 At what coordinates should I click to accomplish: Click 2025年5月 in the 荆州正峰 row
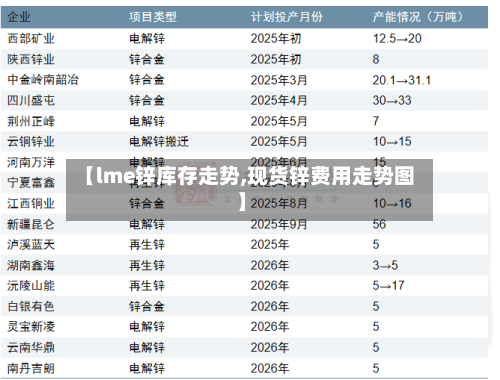279,121
